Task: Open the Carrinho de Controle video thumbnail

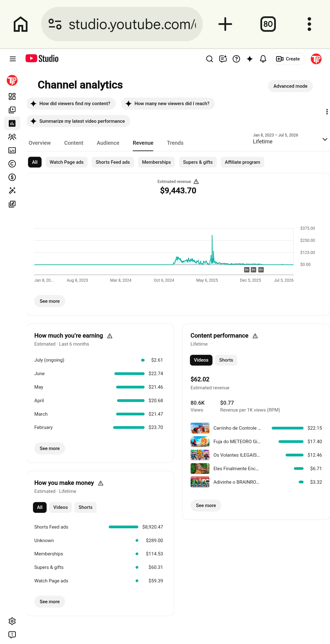Action: [x=200, y=428]
